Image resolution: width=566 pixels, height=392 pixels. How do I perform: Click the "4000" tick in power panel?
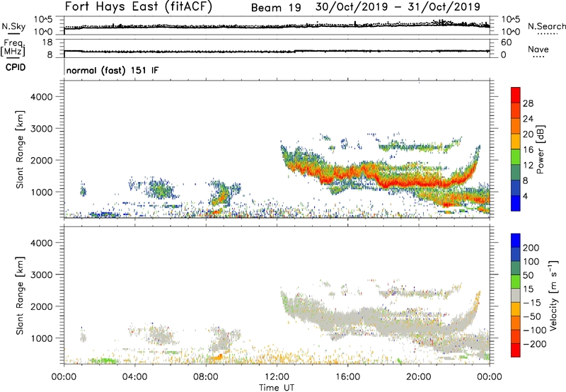coord(42,97)
